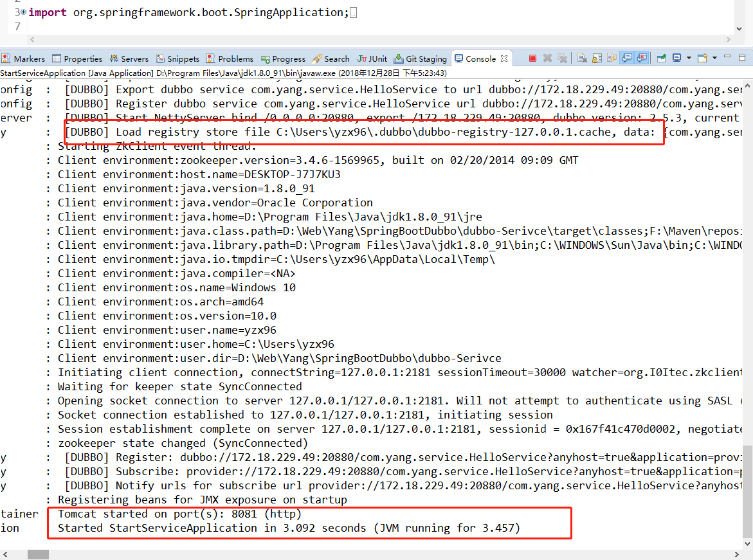Maximize the Console view panel
The height and width of the screenshot is (560, 753).
point(741,58)
